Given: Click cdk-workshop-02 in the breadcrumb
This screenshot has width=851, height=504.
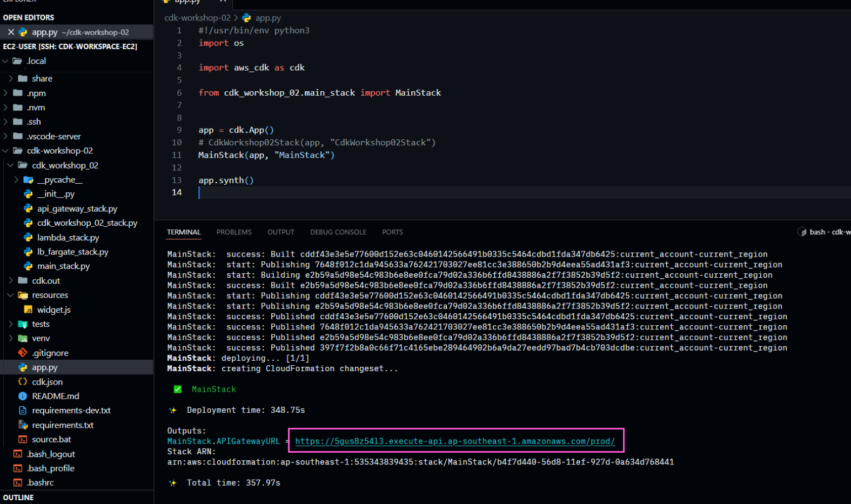Looking at the screenshot, I should pos(197,18).
